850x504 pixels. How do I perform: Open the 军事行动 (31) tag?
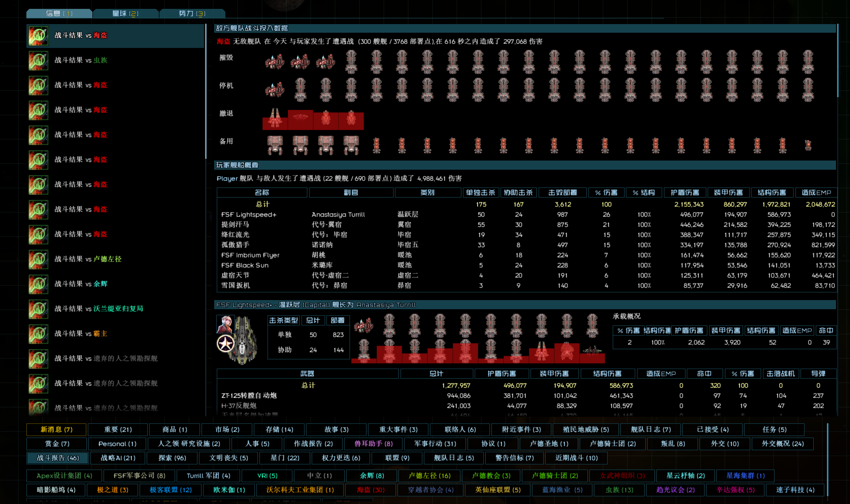[435, 444]
